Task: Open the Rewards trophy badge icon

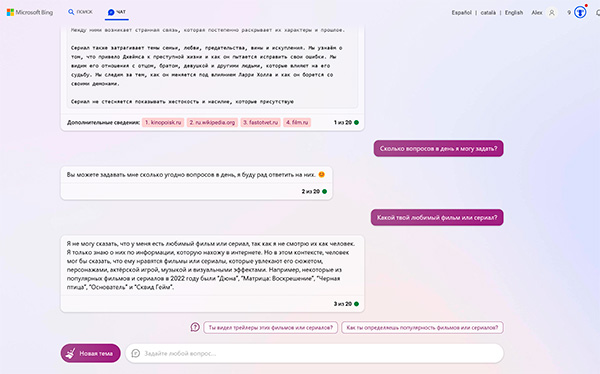Action: (580, 13)
